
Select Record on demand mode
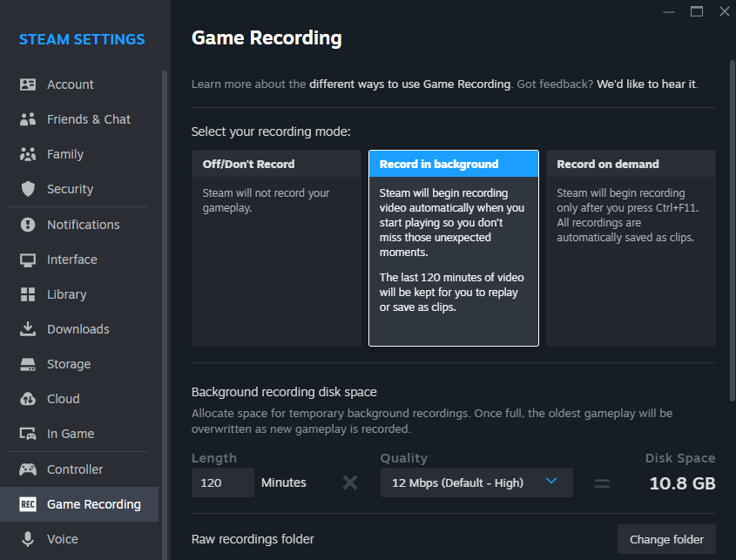point(631,248)
